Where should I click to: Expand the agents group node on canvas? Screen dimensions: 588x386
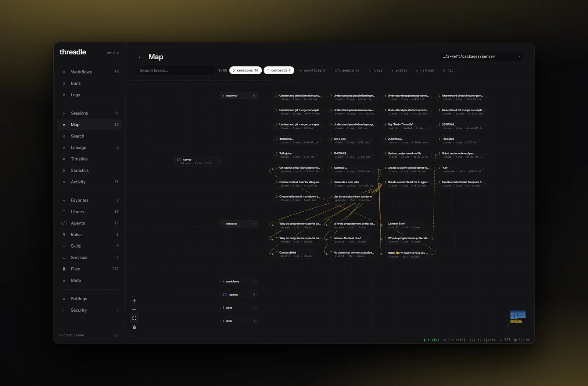[239, 295]
